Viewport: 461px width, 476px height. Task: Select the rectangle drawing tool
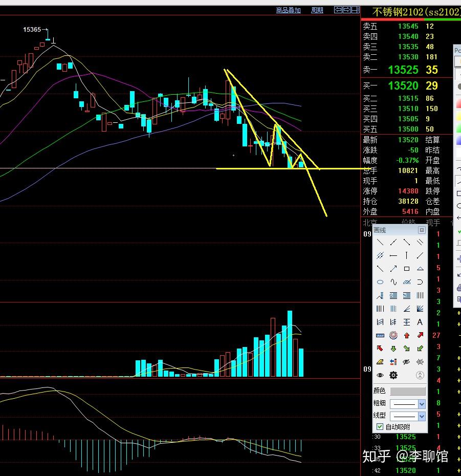pos(407,269)
